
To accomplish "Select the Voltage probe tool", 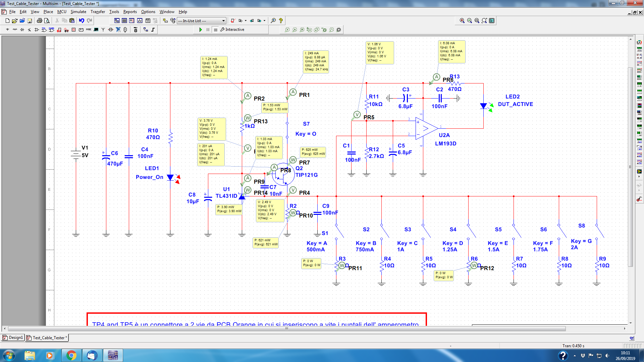I will pyautogui.click(x=287, y=30).
